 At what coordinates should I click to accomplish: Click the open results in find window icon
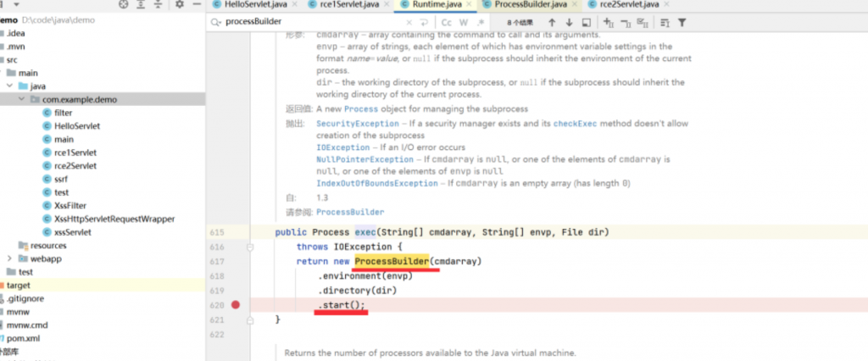(587, 22)
